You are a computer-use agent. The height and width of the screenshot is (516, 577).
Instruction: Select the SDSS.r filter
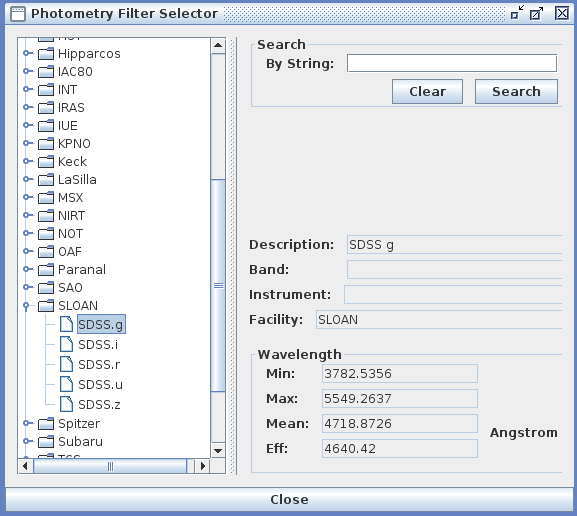[99, 365]
